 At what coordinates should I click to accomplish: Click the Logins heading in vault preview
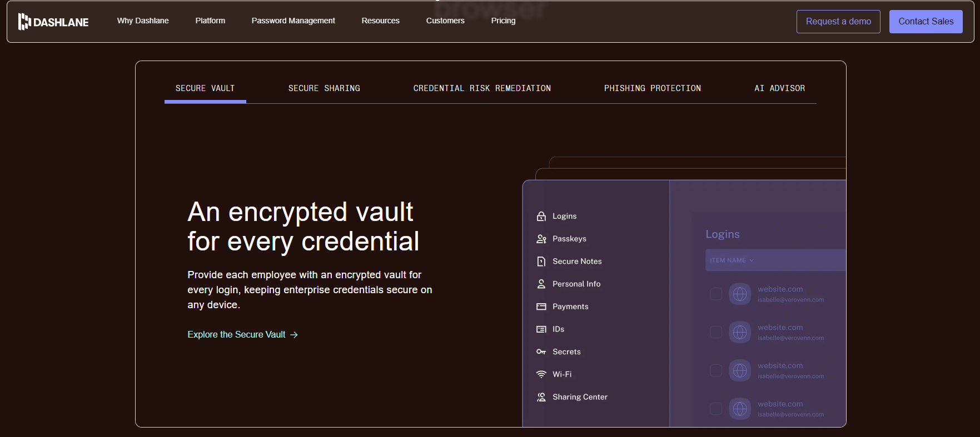(723, 234)
